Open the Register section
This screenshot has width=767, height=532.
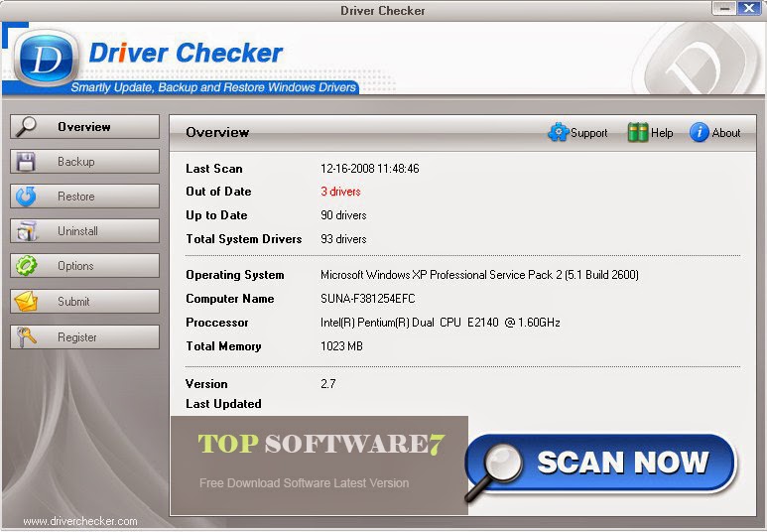(84, 336)
